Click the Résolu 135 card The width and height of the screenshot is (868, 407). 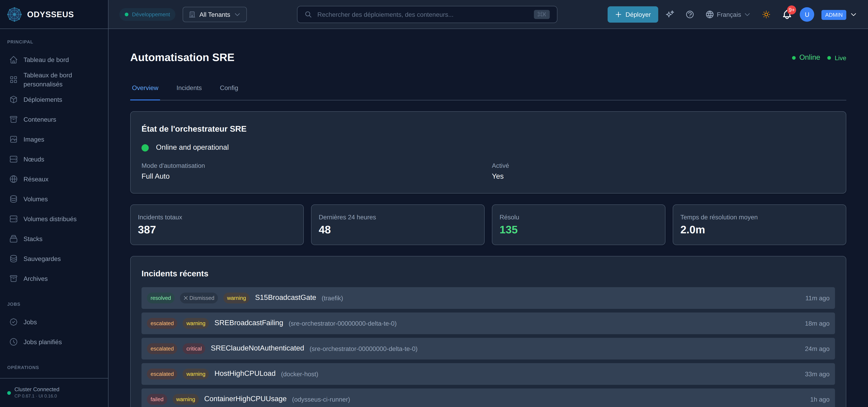tap(578, 225)
